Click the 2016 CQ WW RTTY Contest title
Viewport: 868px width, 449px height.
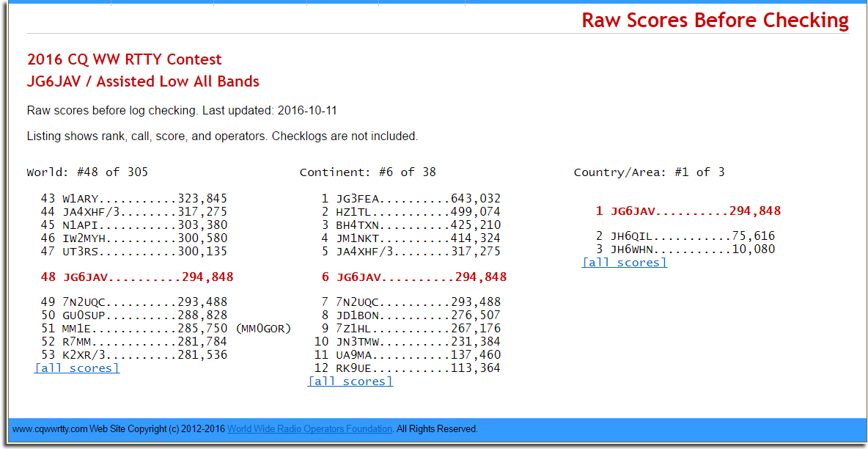pos(124,59)
